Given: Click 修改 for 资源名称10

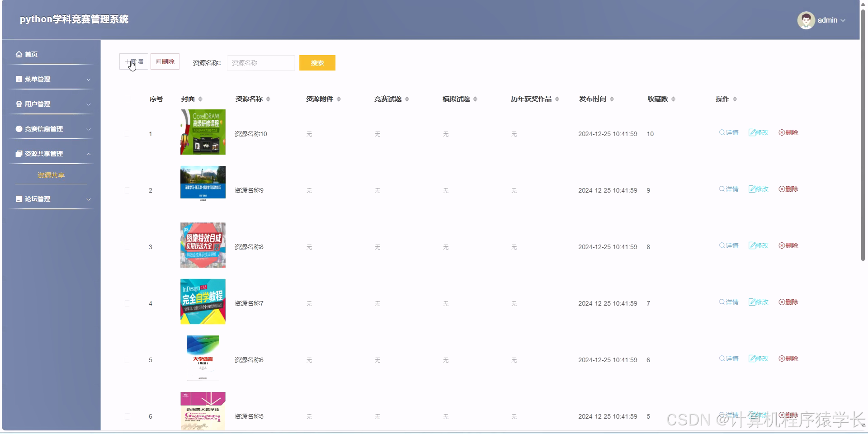Looking at the screenshot, I should (x=759, y=132).
